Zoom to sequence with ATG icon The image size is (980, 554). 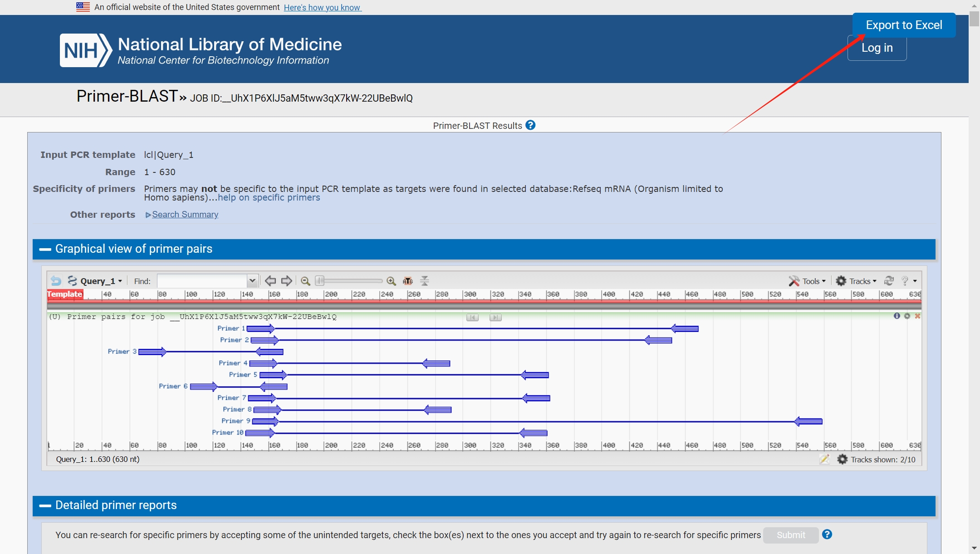408,281
